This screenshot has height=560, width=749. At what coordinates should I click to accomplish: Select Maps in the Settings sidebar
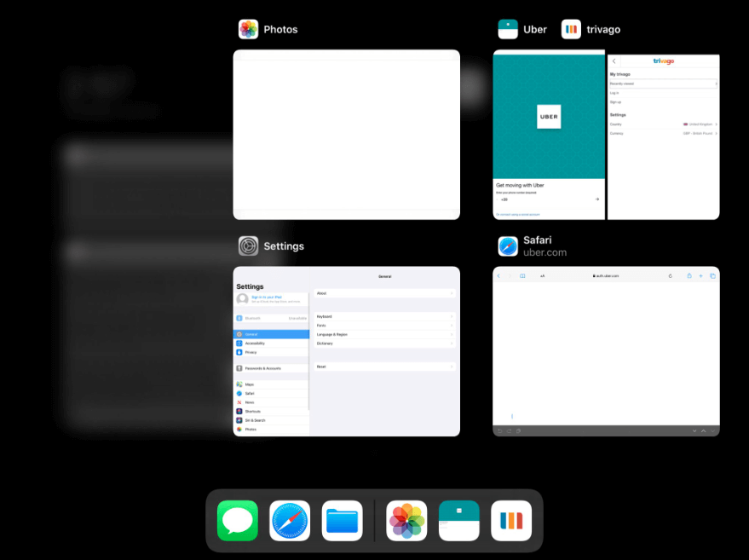(271, 384)
